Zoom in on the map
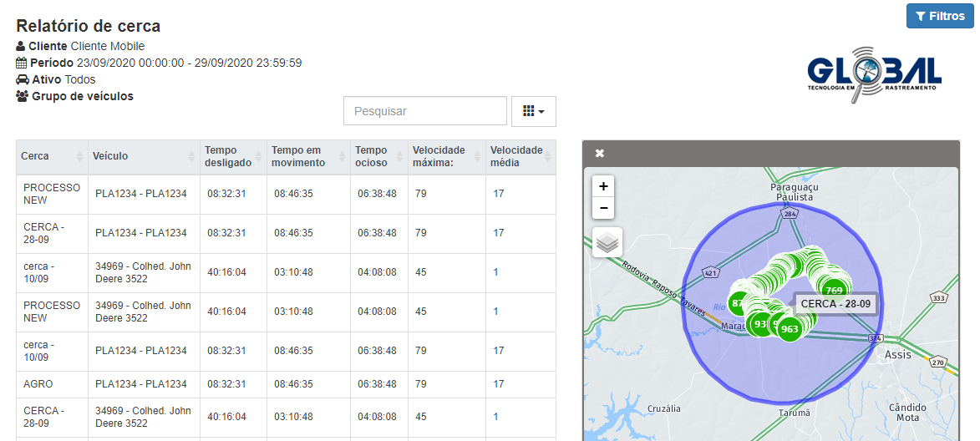The height and width of the screenshot is (441, 980). click(x=603, y=186)
